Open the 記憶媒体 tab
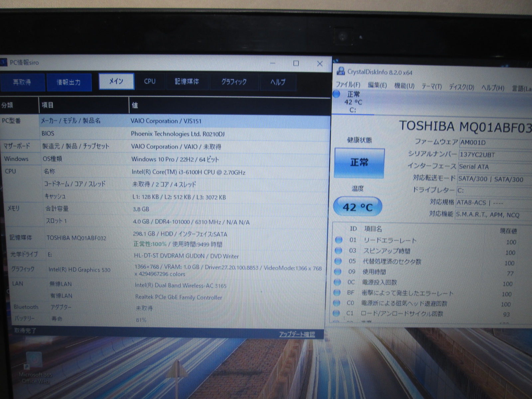The image size is (532, 399). [x=187, y=81]
